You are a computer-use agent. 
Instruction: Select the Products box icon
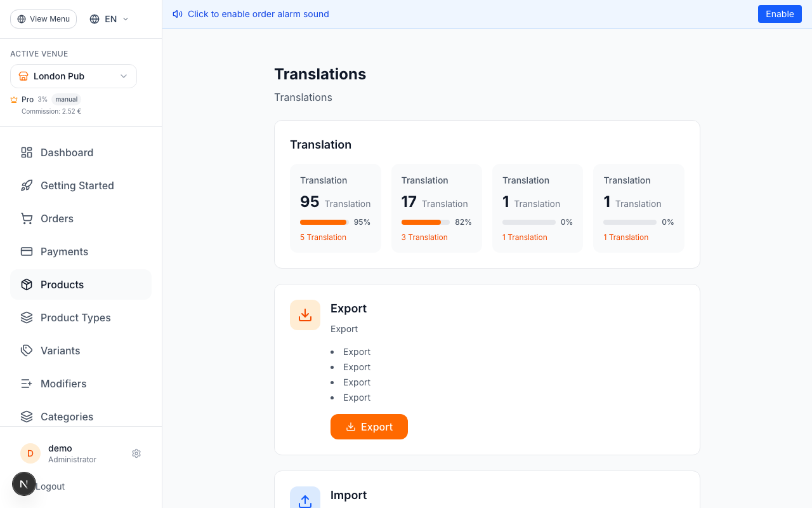(x=26, y=284)
